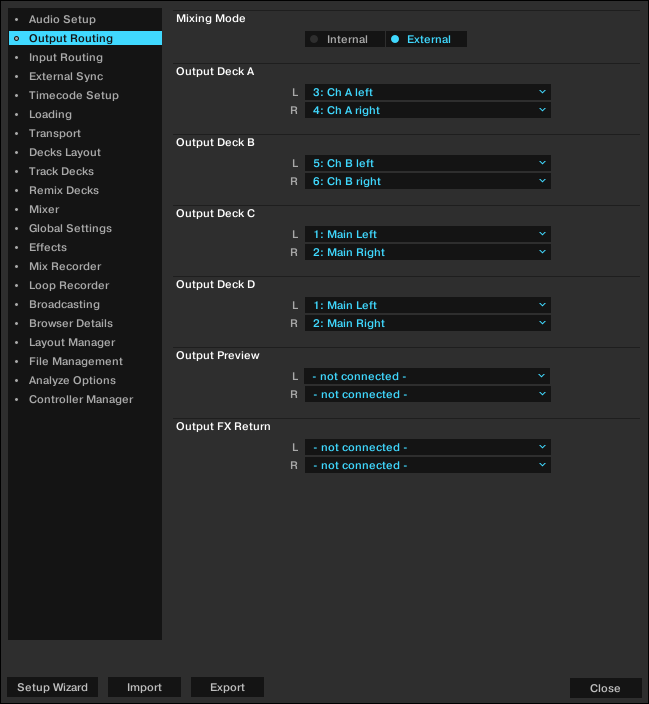Open Output FX Return right channel dropdown
The image size is (649, 704).
click(427, 465)
